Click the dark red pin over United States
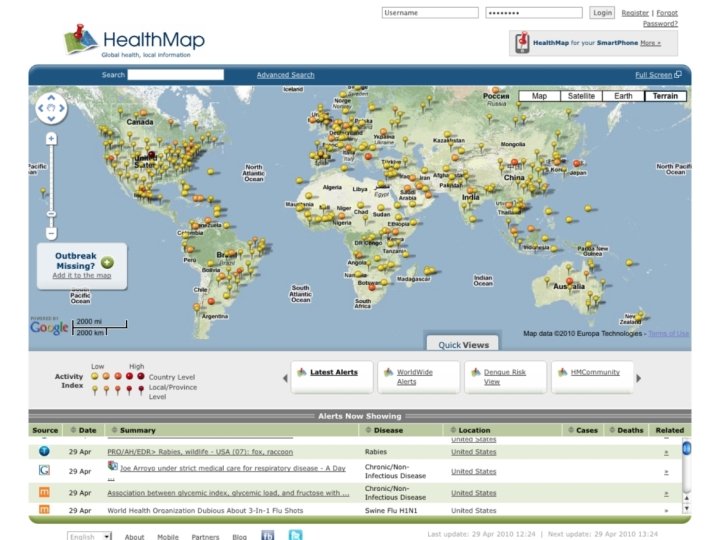Screen dimensions: 720x540 [x=151, y=155]
